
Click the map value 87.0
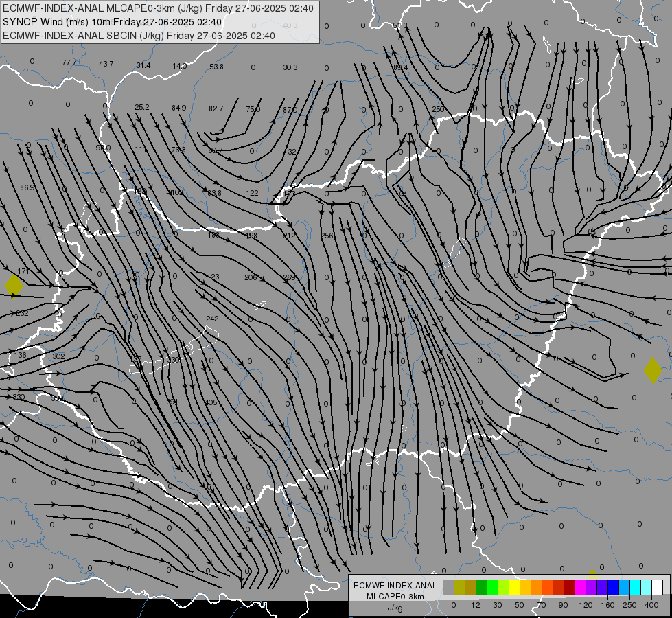pos(290,111)
